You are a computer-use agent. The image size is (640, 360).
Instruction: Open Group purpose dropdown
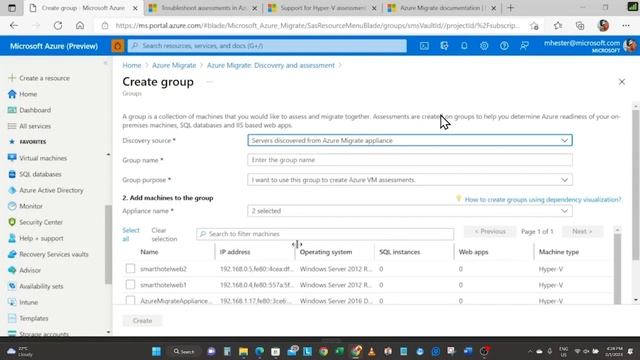(x=410, y=180)
